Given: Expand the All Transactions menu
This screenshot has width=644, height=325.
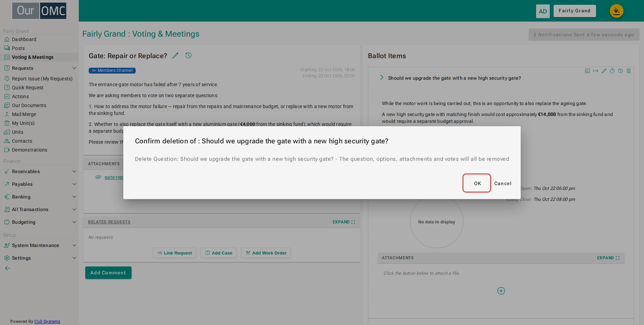Looking at the screenshot, I should click(x=39, y=209).
